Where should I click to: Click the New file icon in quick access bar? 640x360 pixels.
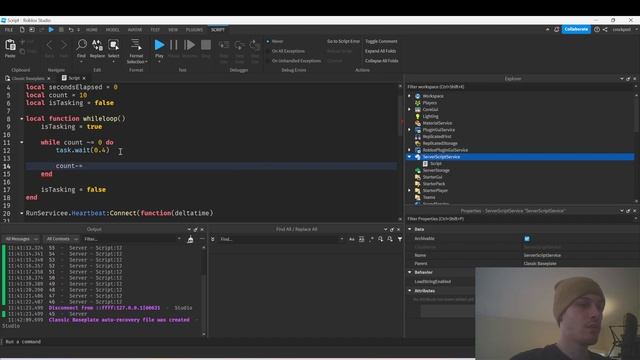[22, 29]
